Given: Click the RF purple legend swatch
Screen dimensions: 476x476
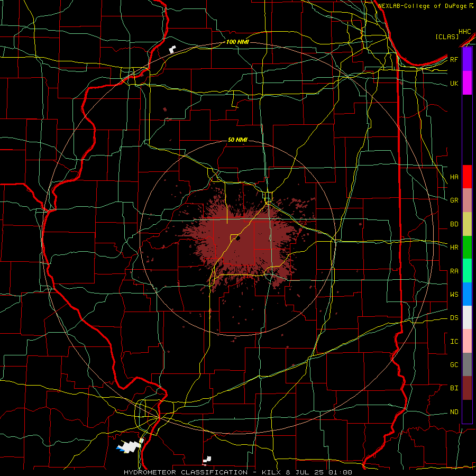Looking at the screenshot, I should pos(467,59).
